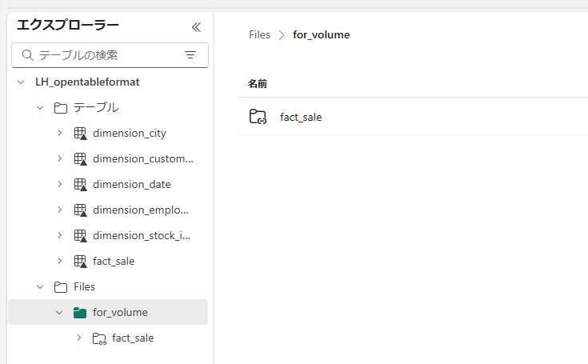Click the Files folder icon in tree
Screen dimensions: 588x364
tap(60, 287)
